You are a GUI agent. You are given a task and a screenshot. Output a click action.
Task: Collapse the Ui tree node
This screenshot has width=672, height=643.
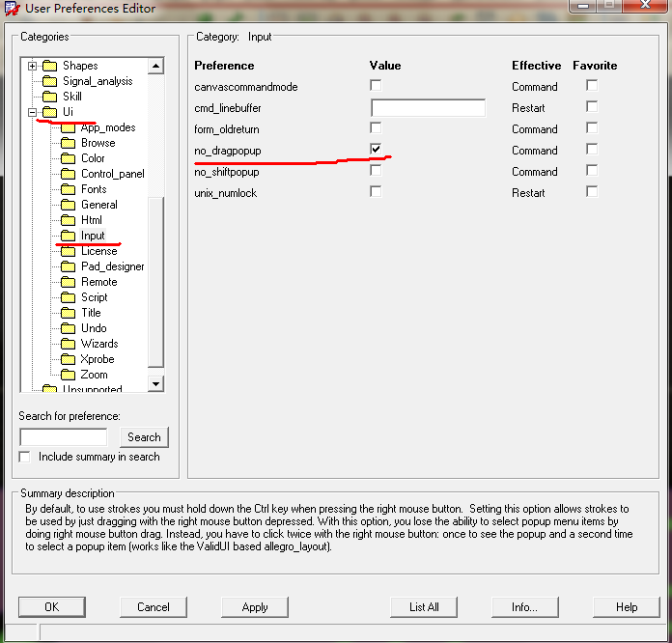pyautogui.click(x=32, y=112)
